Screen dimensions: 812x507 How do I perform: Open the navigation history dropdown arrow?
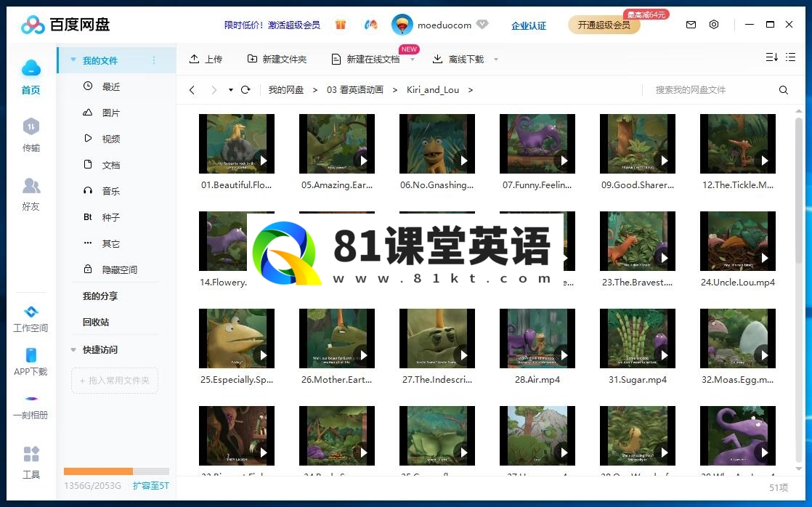pos(230,90)
